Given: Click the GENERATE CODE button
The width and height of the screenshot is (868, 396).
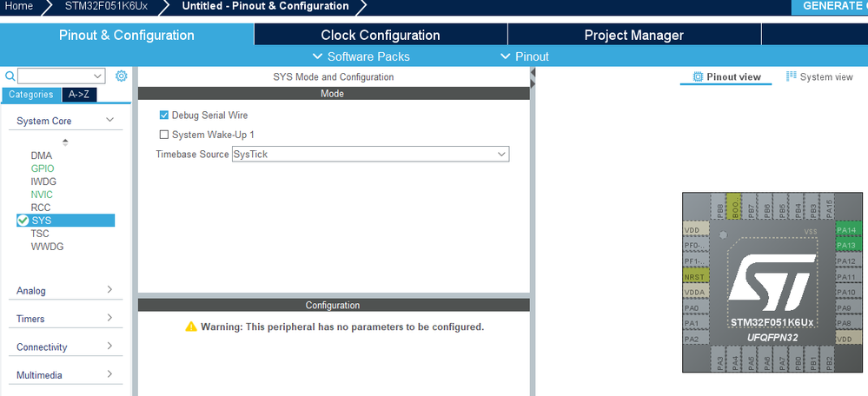Looking at the screenshot, I should [x=830, y=6].
